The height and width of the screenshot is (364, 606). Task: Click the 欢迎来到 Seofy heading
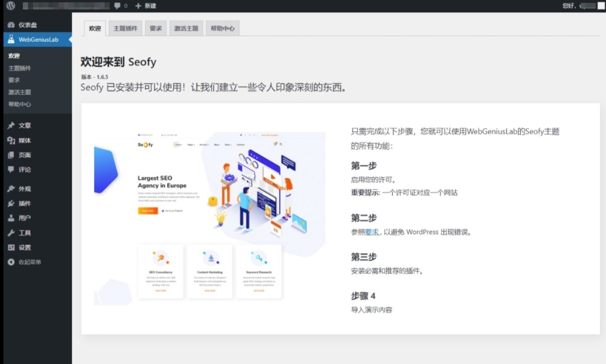(x=118, y=62)
